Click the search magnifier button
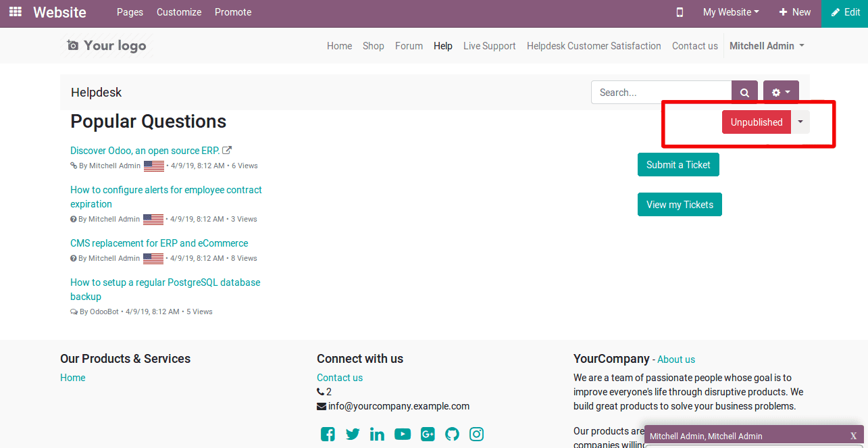 tap(744, 93)
